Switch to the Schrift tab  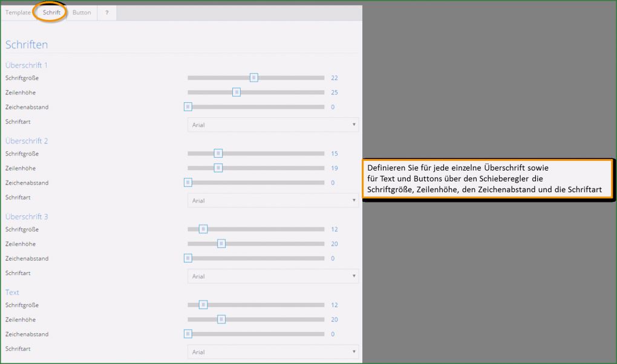(x=51, y=13)
